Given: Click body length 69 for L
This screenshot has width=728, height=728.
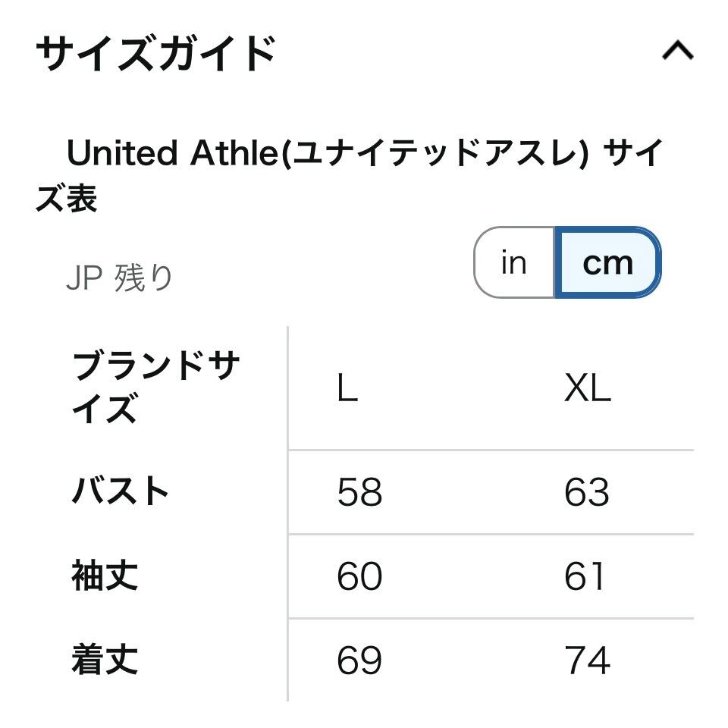Looking at the screenshot, I should 359,661.
